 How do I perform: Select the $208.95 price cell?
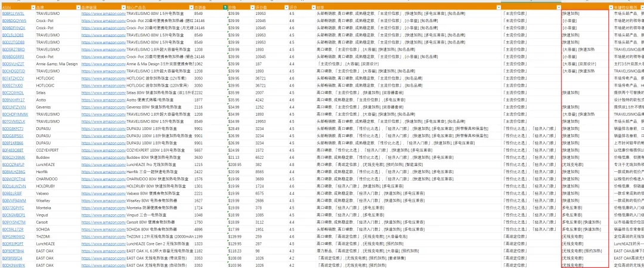pyautogui.click(x=241, y=164)
